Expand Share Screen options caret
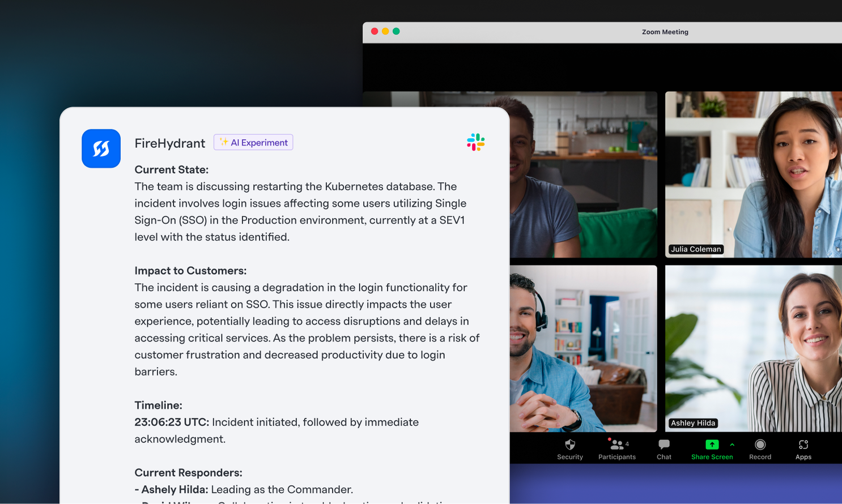Viewport: 842px width, 504px height. click(x=732, y=445)
